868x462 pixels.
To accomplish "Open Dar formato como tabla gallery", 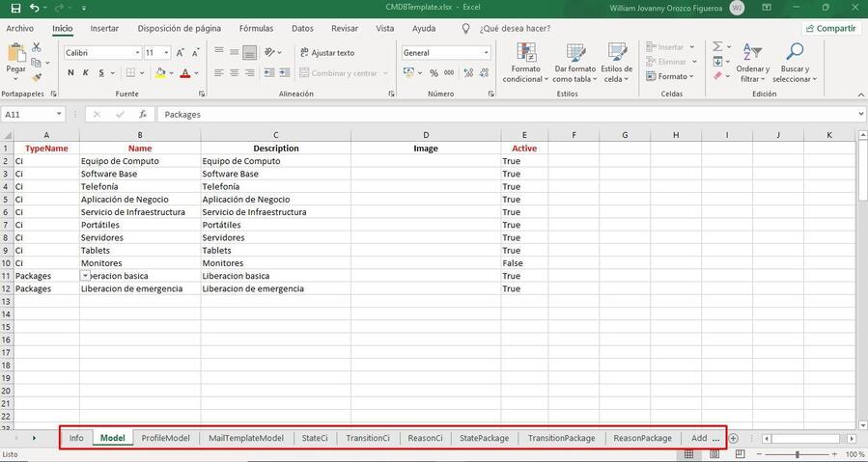I will (575, 63).
